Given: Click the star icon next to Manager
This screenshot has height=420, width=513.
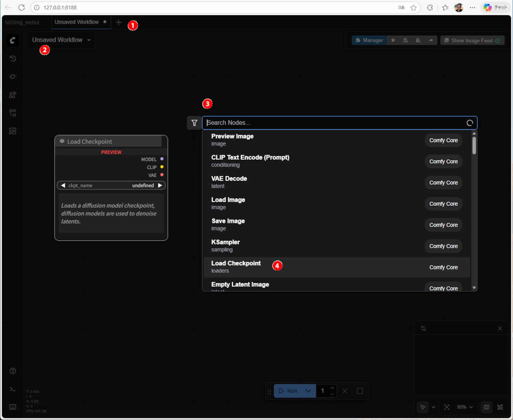Looking at the screenshot, I should (x=393, y=40).
